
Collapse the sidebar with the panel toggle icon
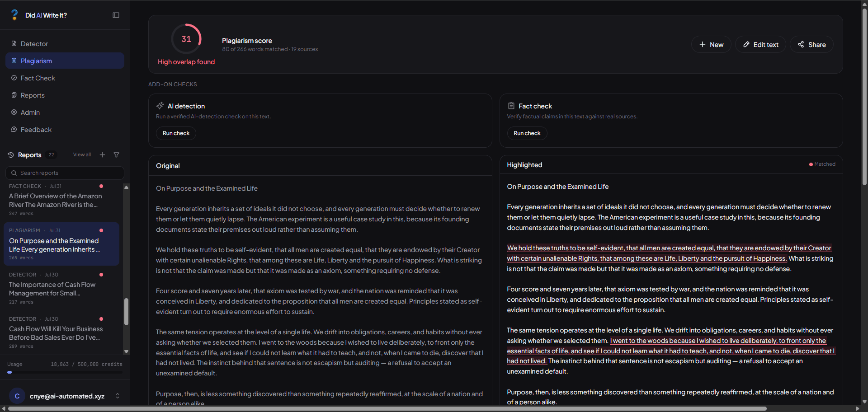pos(116,15)
